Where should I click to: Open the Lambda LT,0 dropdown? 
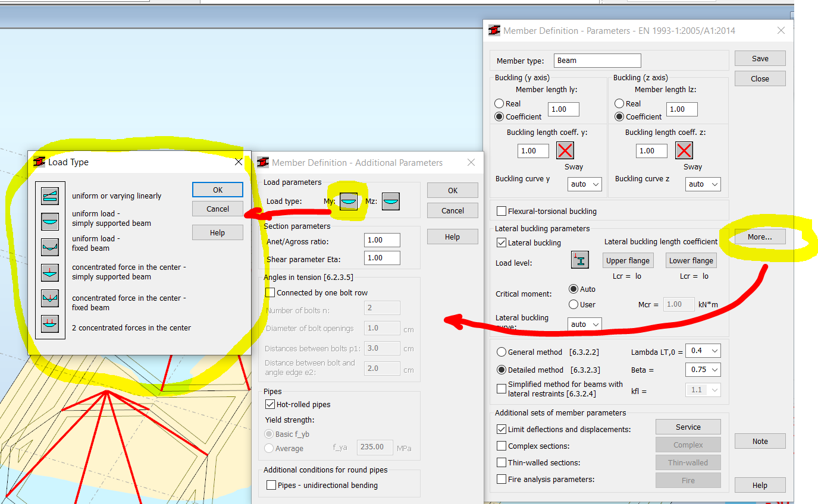[x=703, y=351]
